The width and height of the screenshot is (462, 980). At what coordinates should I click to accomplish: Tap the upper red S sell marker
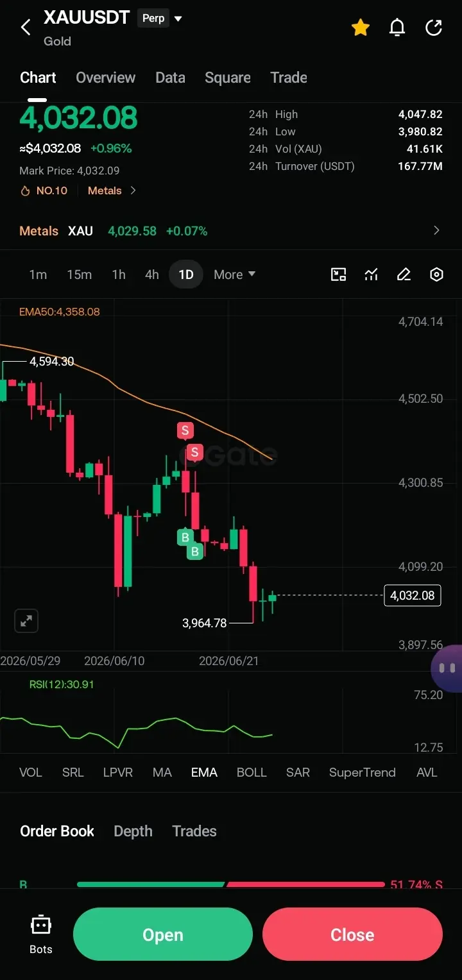click(185, 430)
